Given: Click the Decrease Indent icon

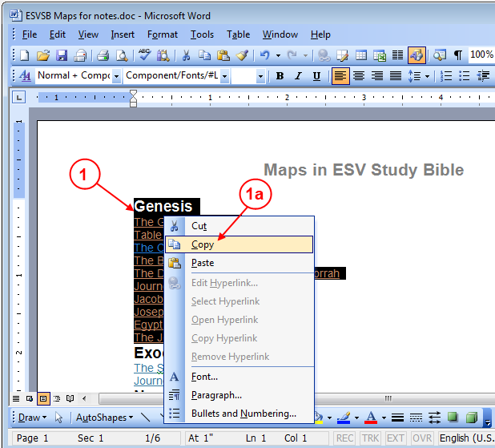Looking at the screenshot, I should pos(483,76).
